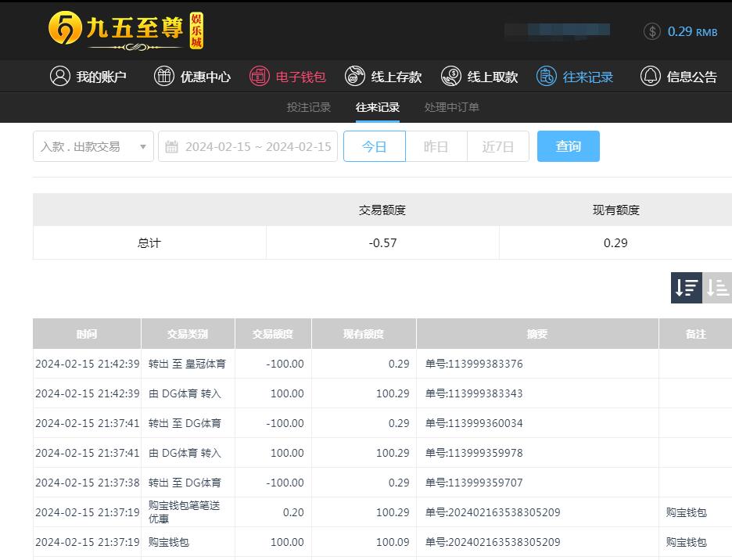Sort records in ascending order
The image size is (732, 560).
717,288
